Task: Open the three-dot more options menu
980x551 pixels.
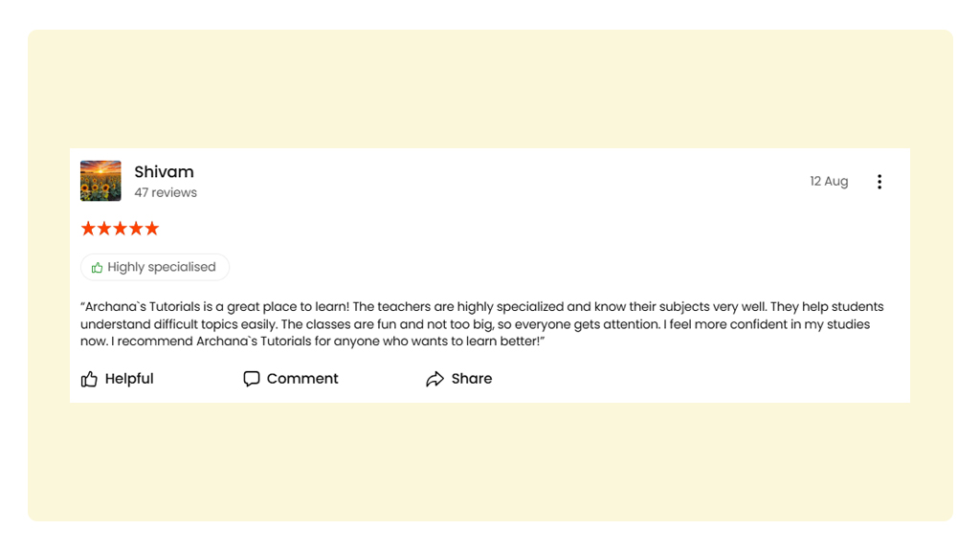Action: [879, 182]
